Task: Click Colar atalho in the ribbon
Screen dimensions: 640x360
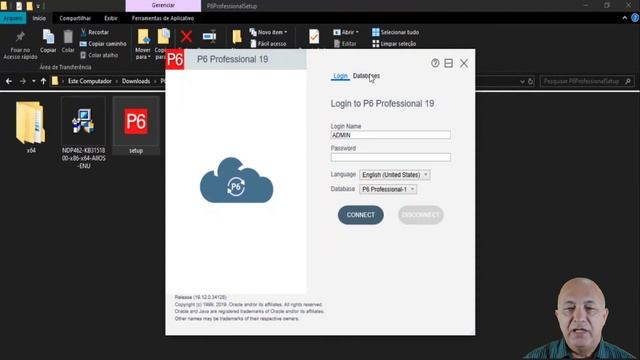Action: click(99, 55)
